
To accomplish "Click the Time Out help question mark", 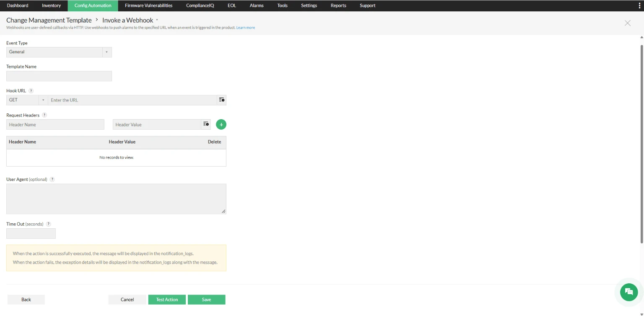I will coord(48,224).
